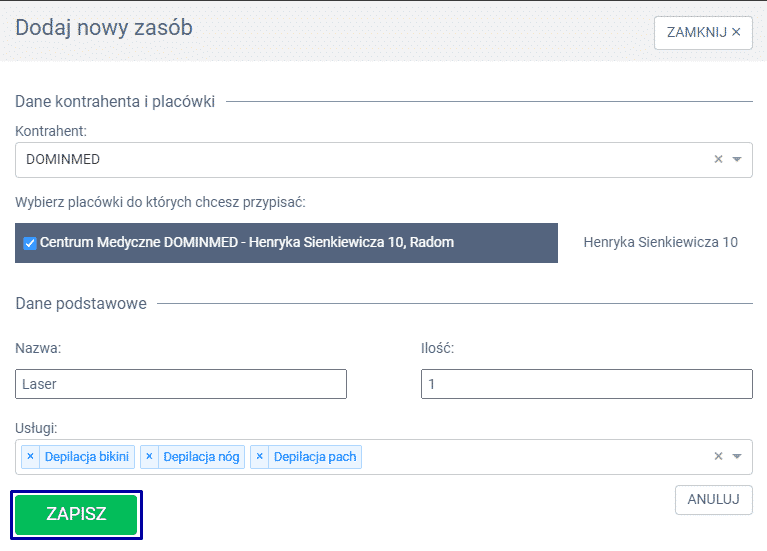Click the ANULUJ button

tap(714, 499)
